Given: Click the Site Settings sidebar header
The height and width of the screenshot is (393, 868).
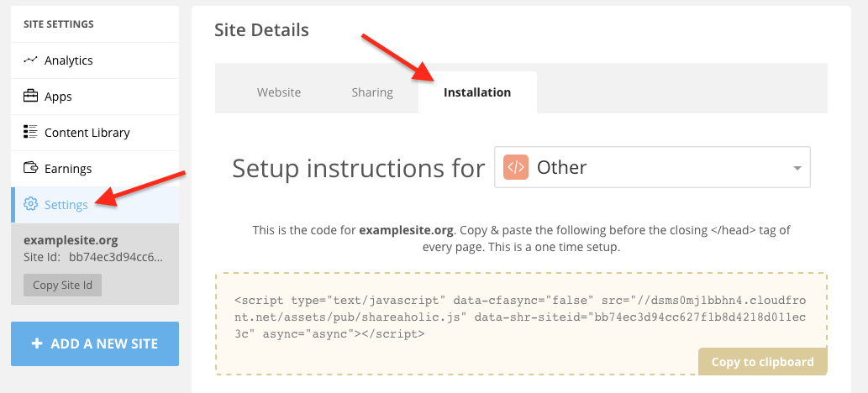Looking at the screenshot, I should pos(59,24).
